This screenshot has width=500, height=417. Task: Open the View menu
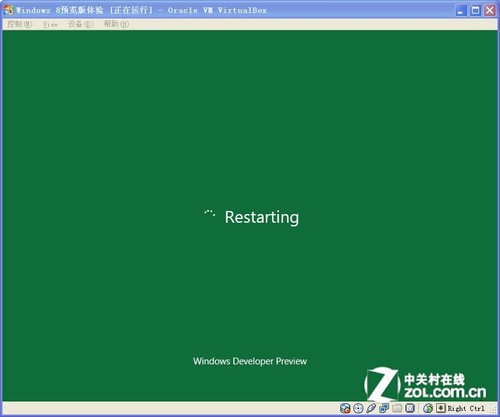pos(50,24)
